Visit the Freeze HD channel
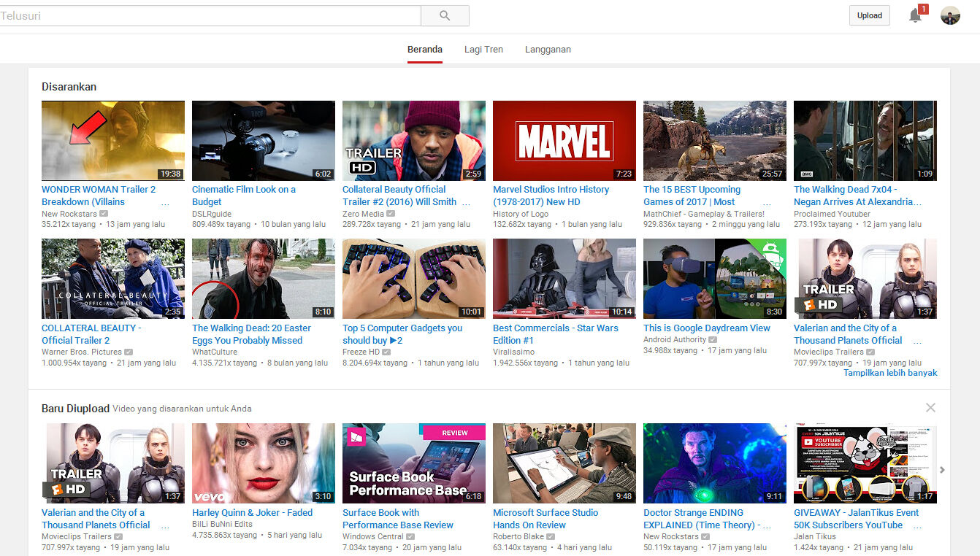 click(x=361, y=352)
